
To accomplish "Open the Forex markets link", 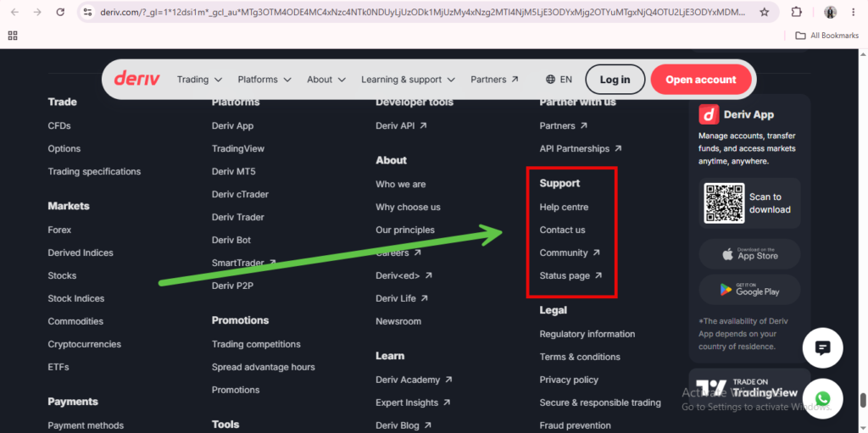I will 59,230.
